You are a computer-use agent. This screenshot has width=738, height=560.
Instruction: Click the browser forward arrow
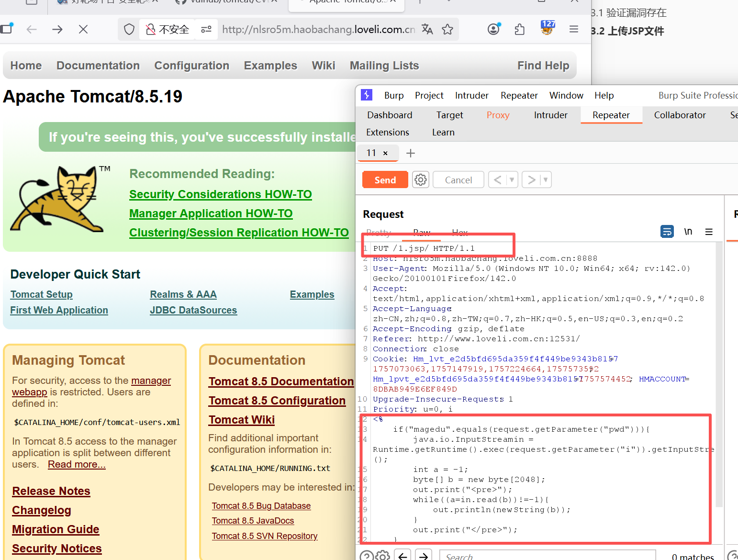tap(57, 30)
